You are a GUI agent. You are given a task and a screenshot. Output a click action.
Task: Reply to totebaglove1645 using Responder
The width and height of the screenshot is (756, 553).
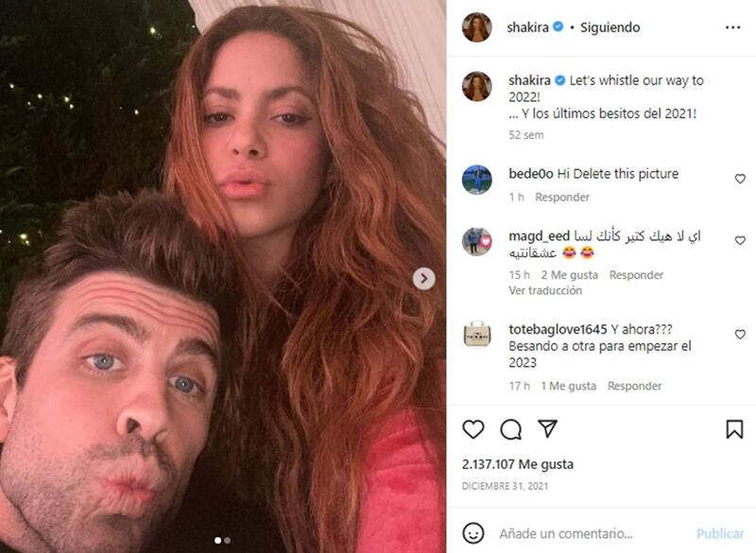634,386
